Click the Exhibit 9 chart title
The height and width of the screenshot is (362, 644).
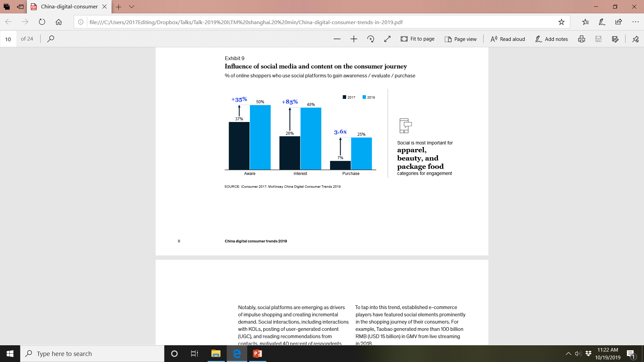pos(316,66)
